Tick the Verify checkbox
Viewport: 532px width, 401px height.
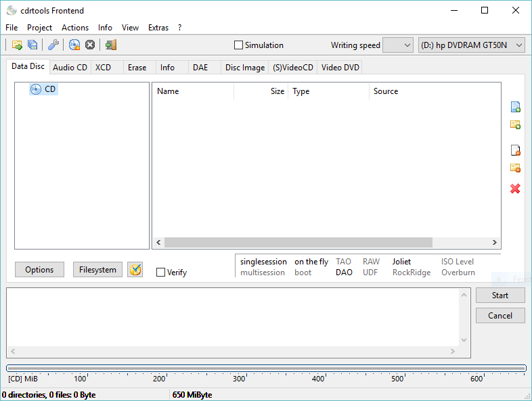tap(160, 273)
